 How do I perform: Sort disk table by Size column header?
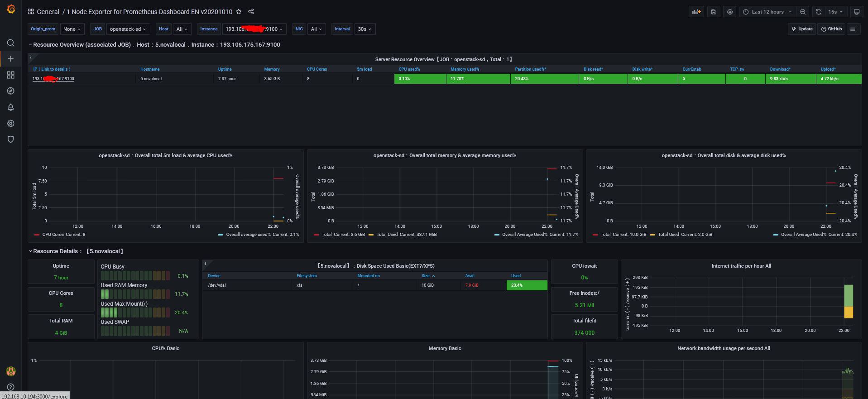click(426, 276)
